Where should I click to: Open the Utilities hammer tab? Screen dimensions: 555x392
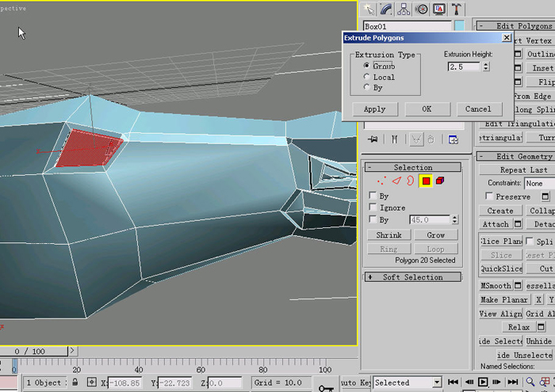click(x=457, y=10)
